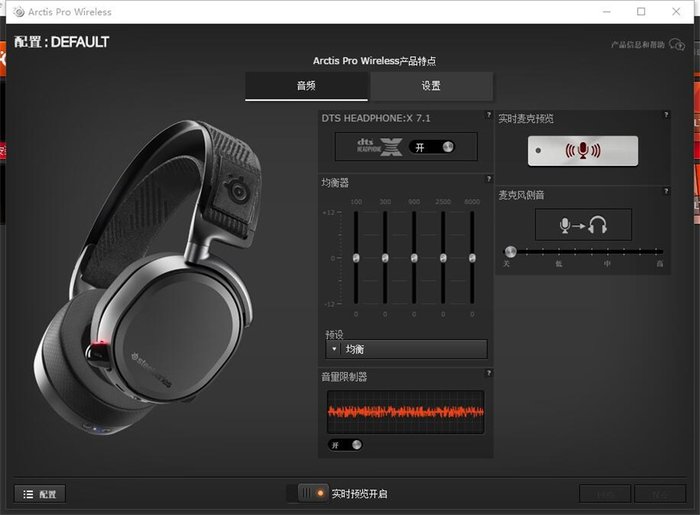Open help for 音量限制器 section

click(488, 373)
